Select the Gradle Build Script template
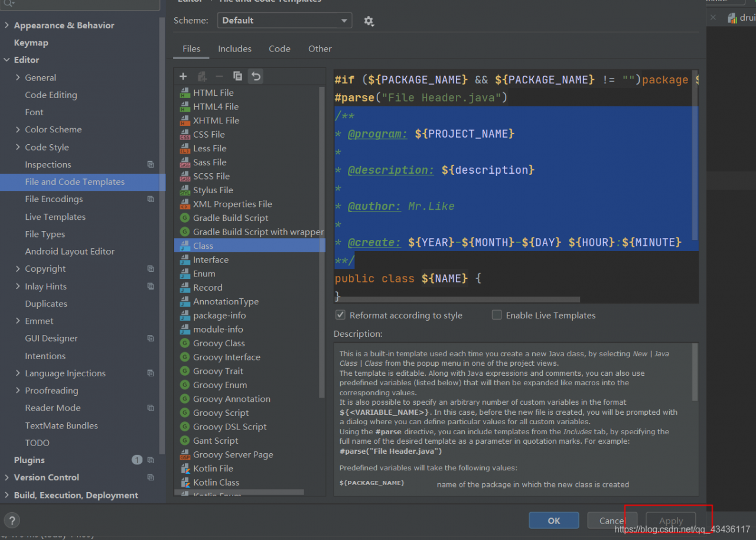The height and width of the screenshot is (540, 756). [230, 218]
